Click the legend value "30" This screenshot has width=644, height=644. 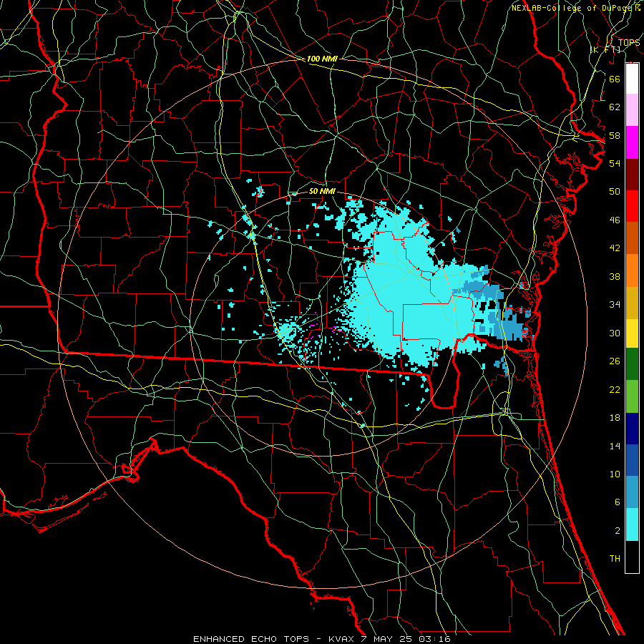point(615,333)
